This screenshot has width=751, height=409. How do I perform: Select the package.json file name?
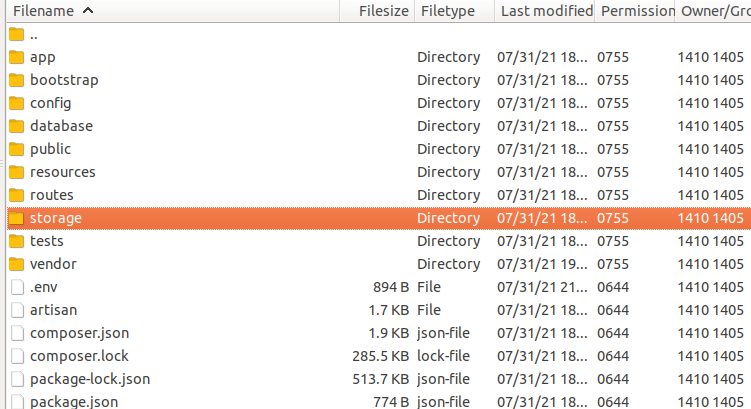click(74, 402)
